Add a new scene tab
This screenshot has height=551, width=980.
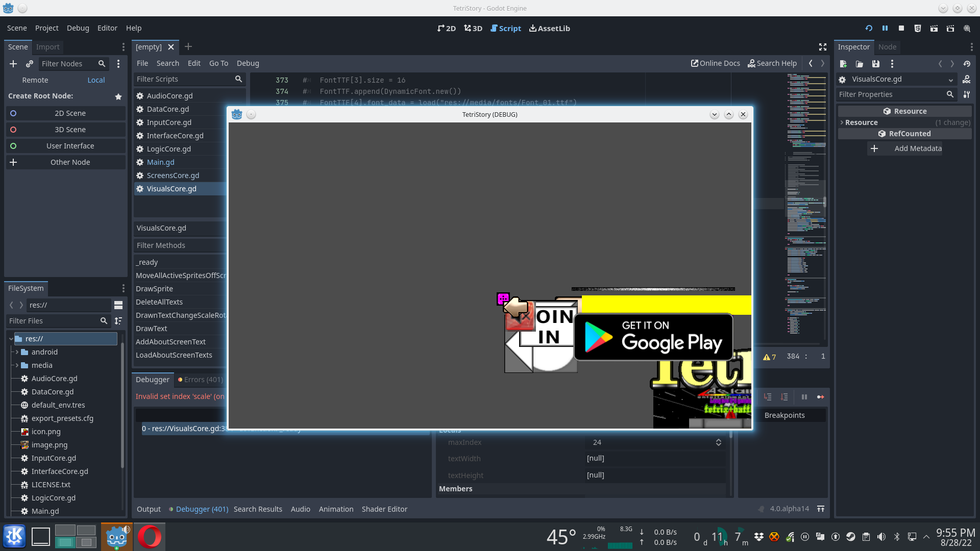[188, 47]
